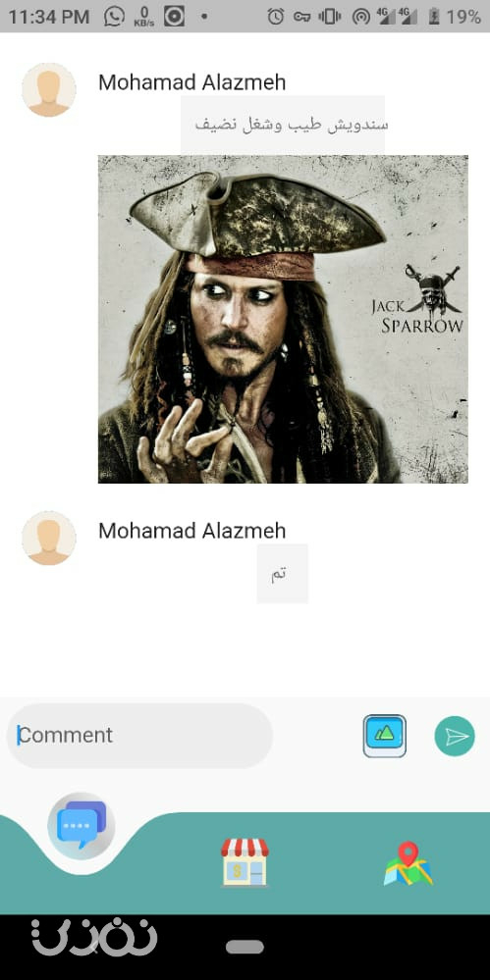Viewport: 490px width, 980px height.
Task: Select the 'سندويش طيب وشغل نضيف' comment bubble
Action: 283,125
